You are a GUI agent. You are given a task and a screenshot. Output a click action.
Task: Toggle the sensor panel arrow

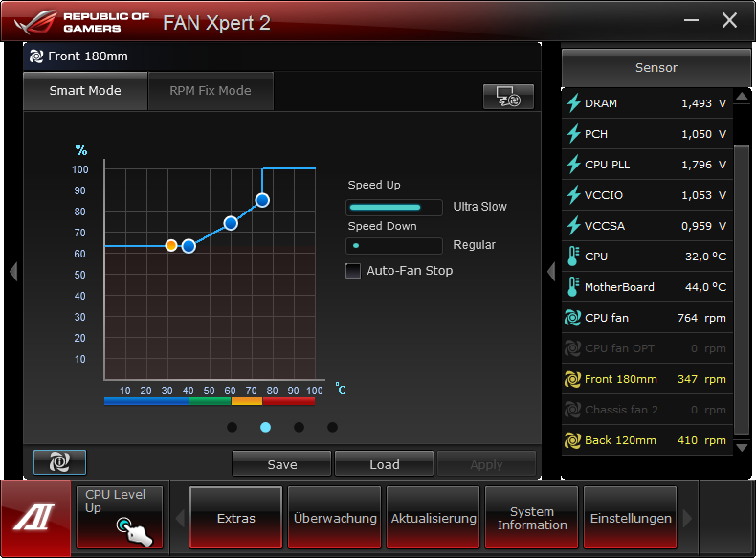click(x=551, y=272)
